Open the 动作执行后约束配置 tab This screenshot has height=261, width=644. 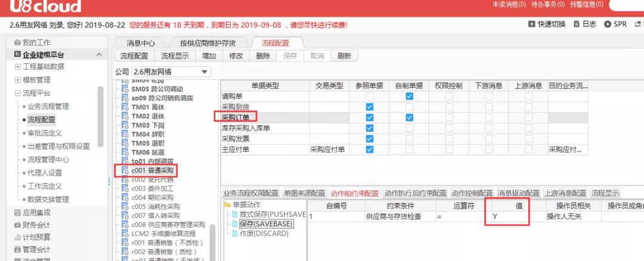pyautogui.click(x=415, y=193)
